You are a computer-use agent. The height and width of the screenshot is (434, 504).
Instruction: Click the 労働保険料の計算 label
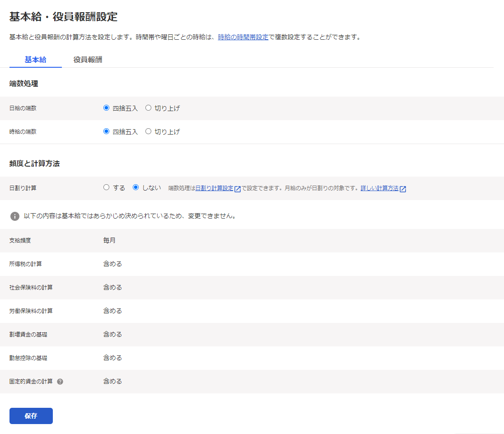pyautogui.click(x=31, y=311)
